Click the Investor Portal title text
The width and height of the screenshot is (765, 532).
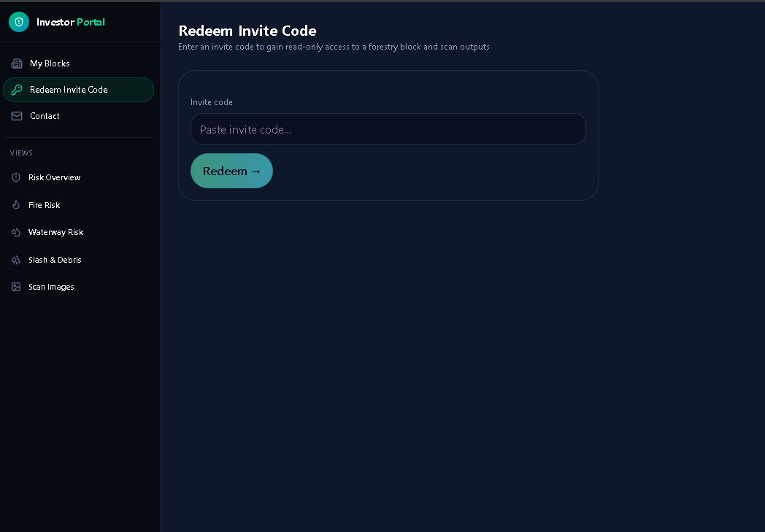[71, 22]
